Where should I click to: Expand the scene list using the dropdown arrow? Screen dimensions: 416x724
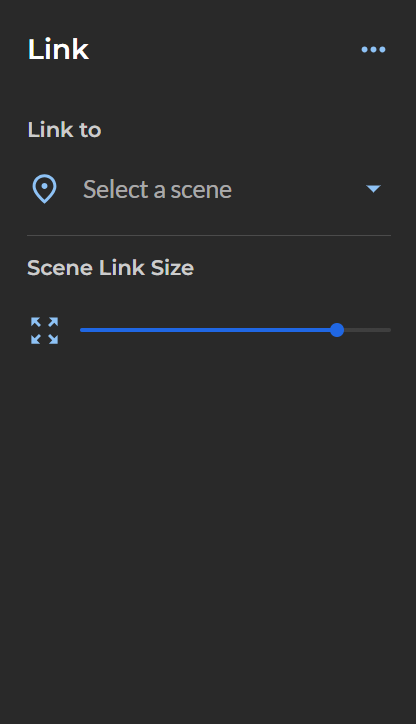click(373, 188)
